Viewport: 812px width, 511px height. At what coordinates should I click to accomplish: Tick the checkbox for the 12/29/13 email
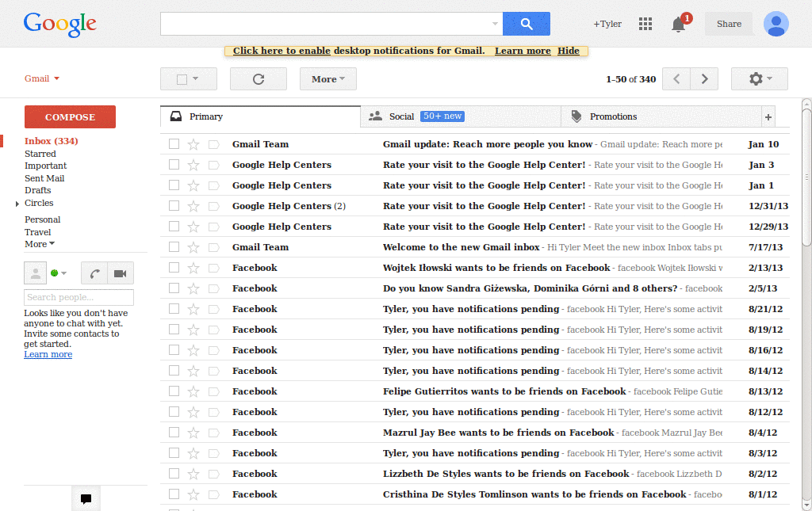[x=174, y=226]
